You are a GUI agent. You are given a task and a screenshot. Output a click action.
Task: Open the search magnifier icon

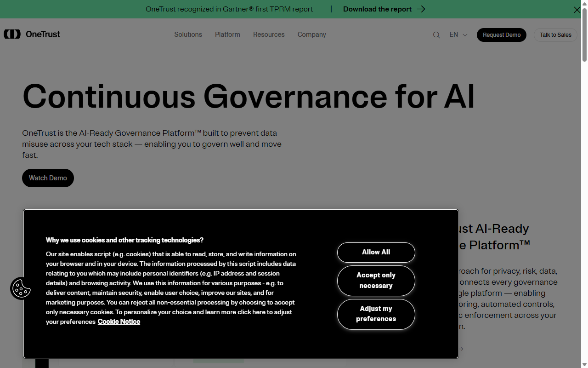(x=436, y=35)
